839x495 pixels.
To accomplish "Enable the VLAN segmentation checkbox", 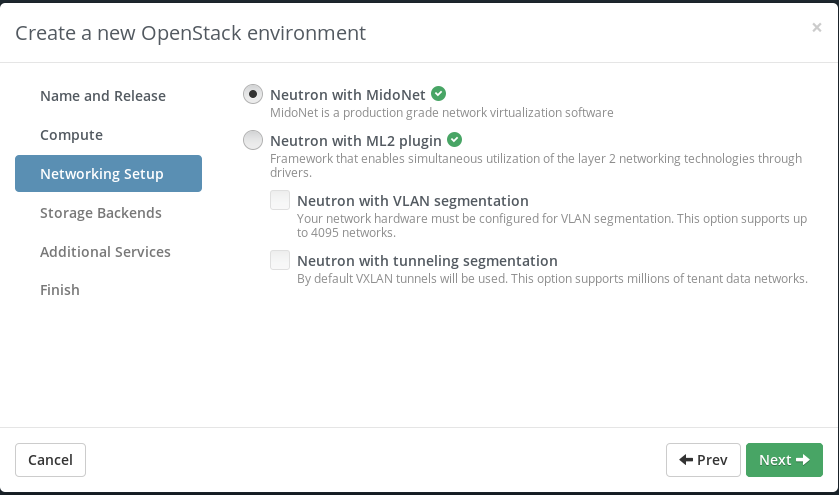I will tap(280, 201).
